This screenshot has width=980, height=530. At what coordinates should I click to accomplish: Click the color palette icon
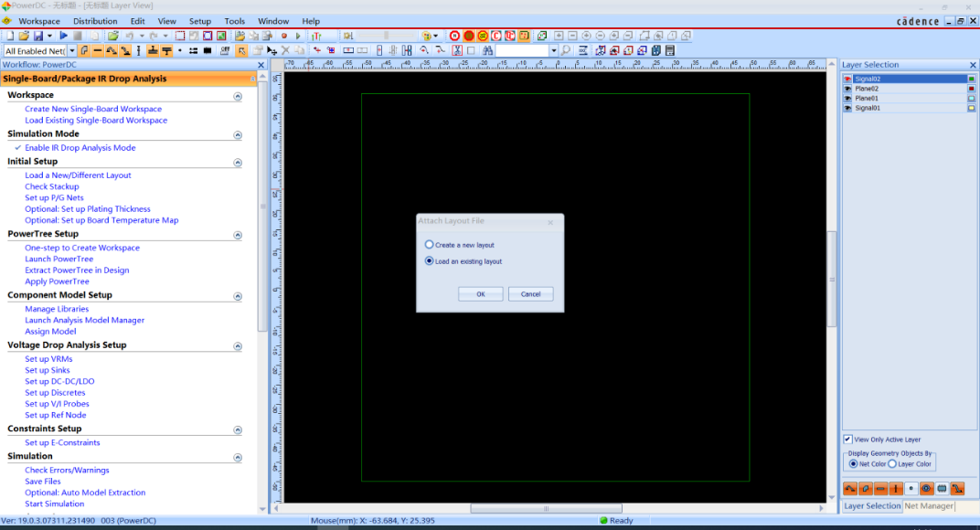[427, 36]
